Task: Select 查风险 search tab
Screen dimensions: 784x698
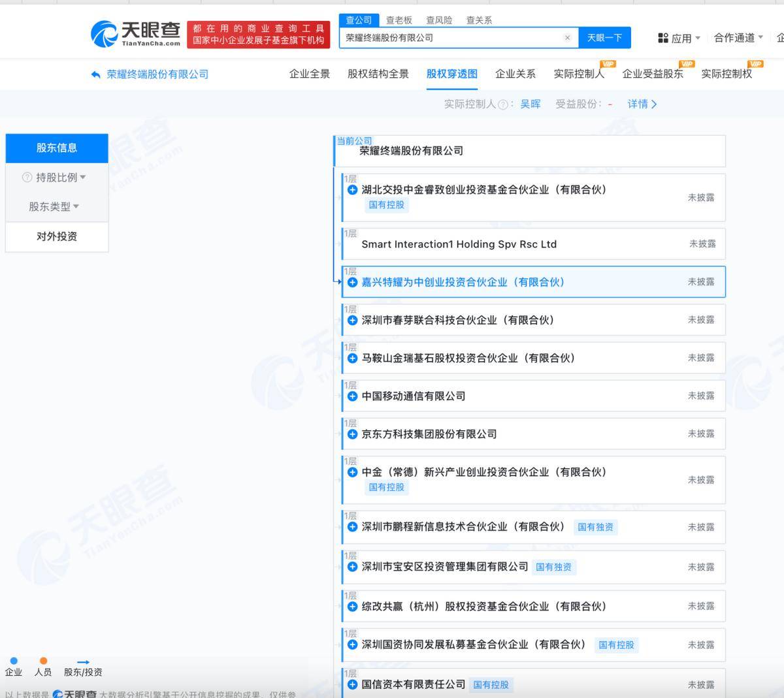Action: pos(439,20)
